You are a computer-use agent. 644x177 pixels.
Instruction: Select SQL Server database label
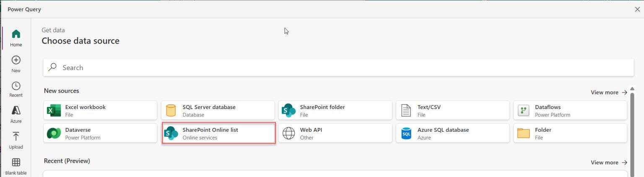[209, 107]
